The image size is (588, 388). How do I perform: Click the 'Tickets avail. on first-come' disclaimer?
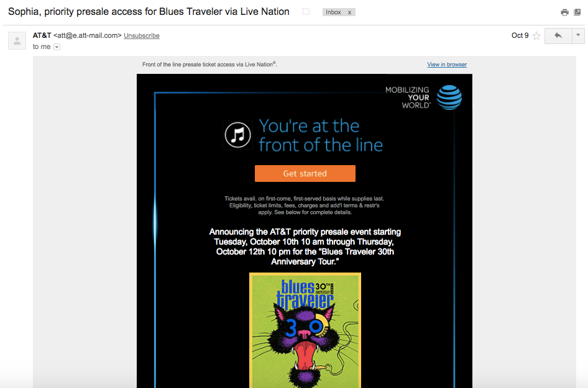[x=305, y=205]
